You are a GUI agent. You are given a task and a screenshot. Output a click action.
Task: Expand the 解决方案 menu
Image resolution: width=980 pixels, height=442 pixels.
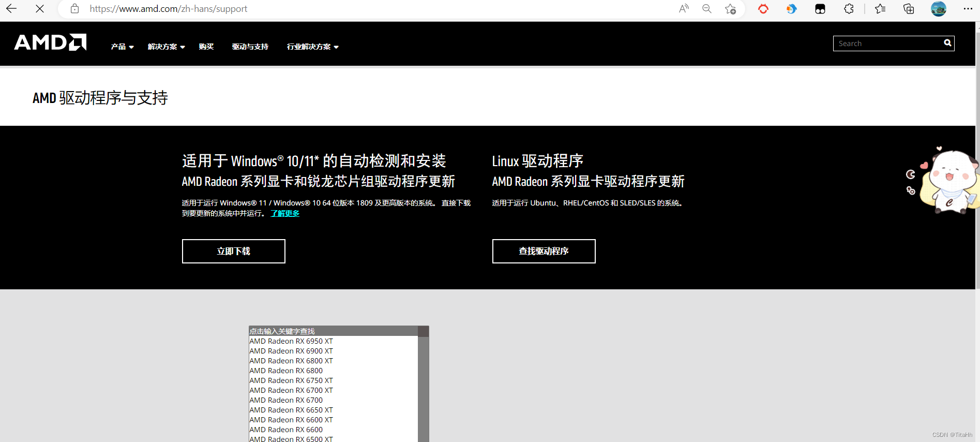click(x=166, y=47)
